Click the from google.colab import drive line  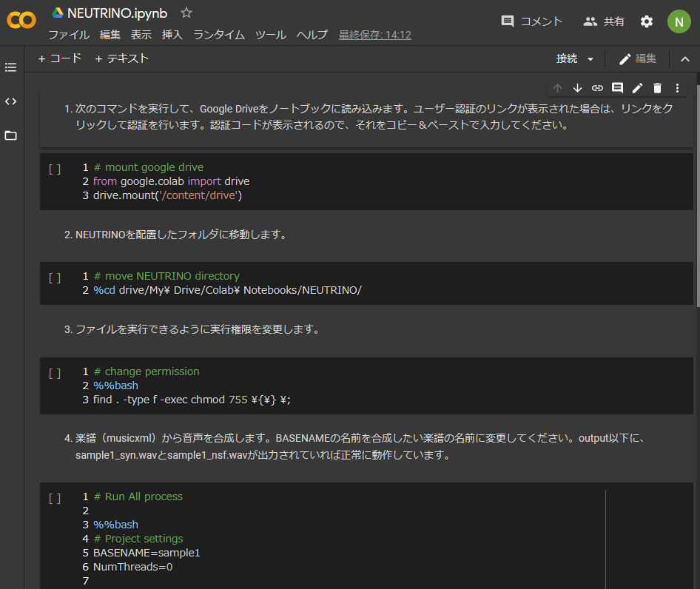point(171,181)
